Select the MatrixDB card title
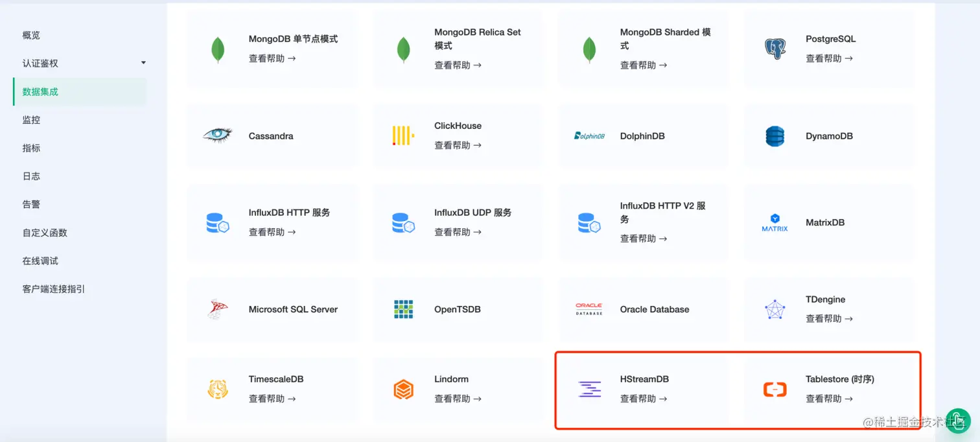This screenshot has height=442, width=980. point(825,222)
